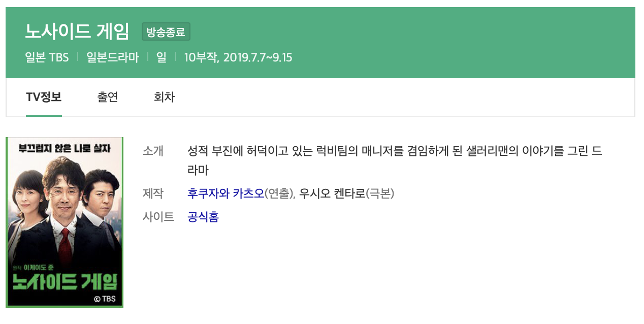644x324 pixels.
Task: Click poster tagline 부끄럽지 않은 나로 살자
Action: click(x=65, y=149)
